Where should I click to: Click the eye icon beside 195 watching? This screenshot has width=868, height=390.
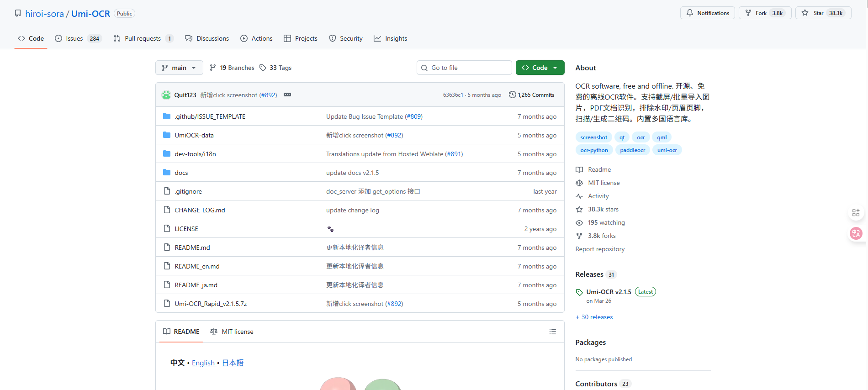click(x=579, y=223)
